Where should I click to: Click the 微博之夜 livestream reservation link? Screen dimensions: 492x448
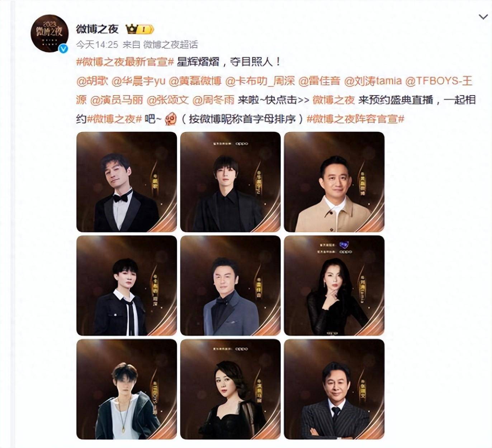click(x=333, y=100)
